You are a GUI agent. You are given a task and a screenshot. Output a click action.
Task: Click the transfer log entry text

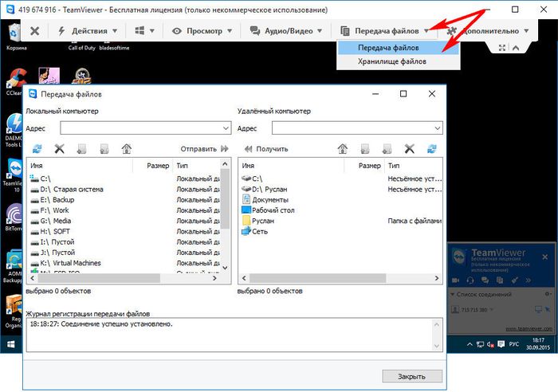click(101, 324)
